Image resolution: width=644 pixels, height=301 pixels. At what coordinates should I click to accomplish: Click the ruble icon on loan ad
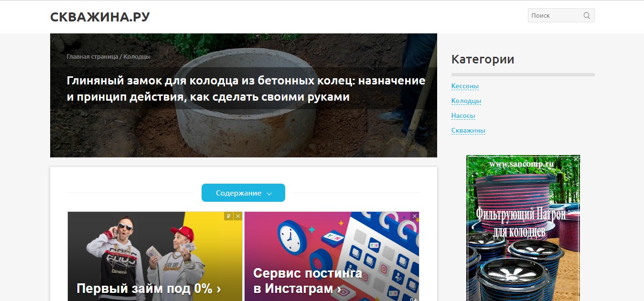(x=229, y=216)
